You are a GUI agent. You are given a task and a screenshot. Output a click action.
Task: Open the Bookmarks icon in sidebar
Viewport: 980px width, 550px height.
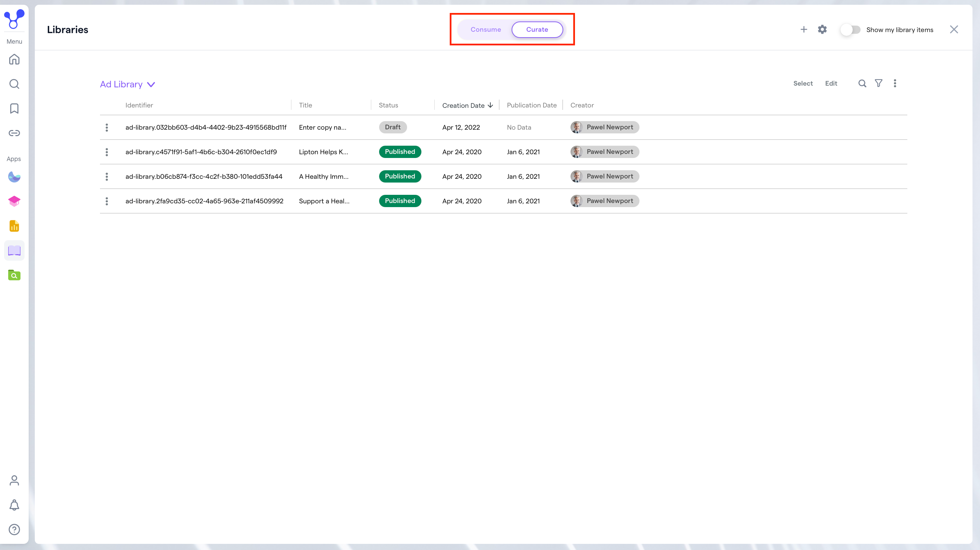14,108
